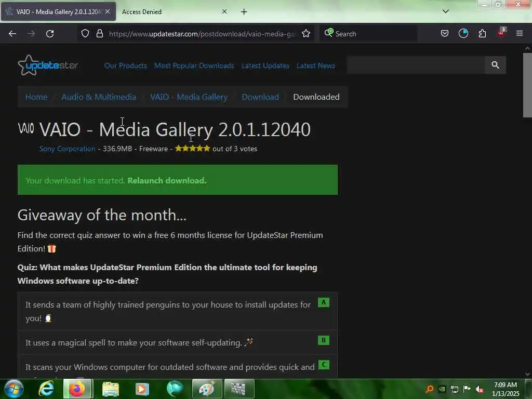Open Audio & Multimedia breadcrumb
This screenshot has width=532, height=399.
[99, 97]
